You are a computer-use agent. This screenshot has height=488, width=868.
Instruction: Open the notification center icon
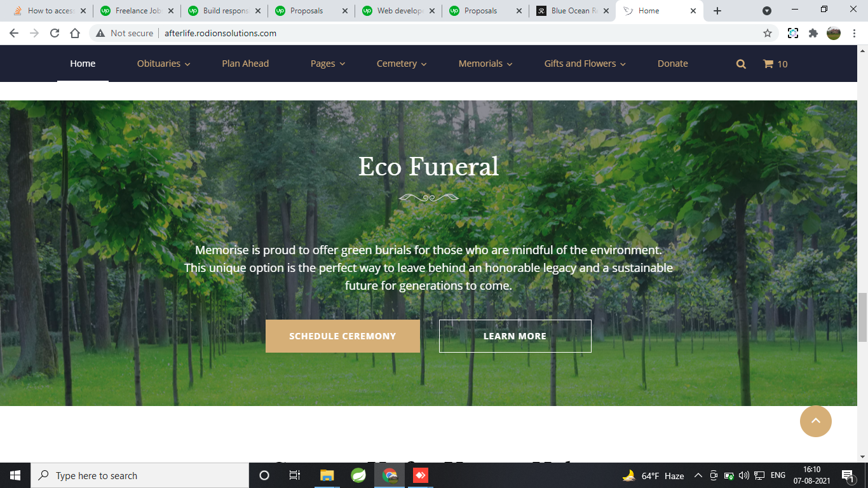848,475
